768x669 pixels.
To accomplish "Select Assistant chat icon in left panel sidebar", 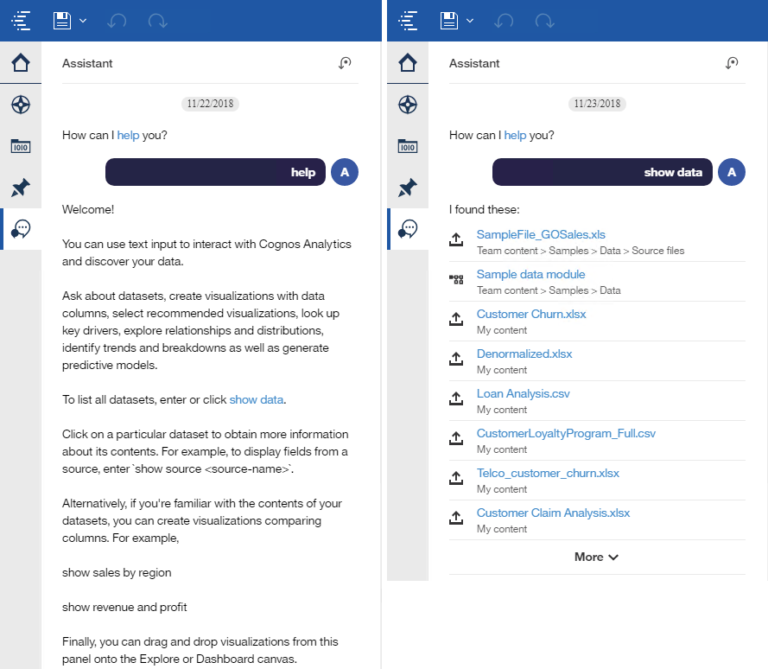I will click(x=21, y=229).
